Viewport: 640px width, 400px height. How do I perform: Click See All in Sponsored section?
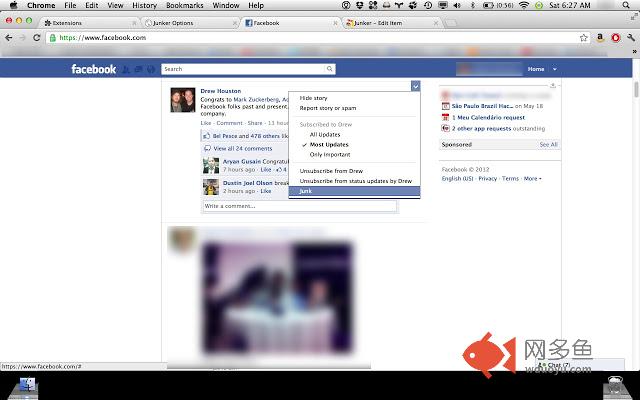coord(548,145)
